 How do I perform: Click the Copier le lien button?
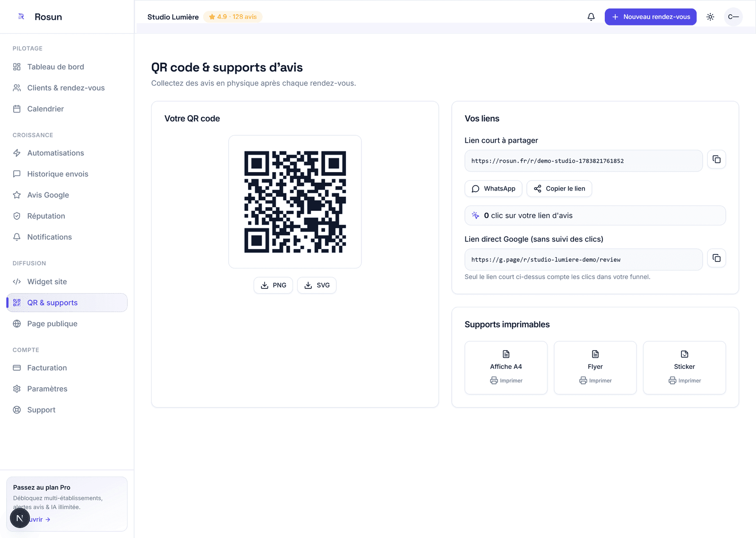559,189
